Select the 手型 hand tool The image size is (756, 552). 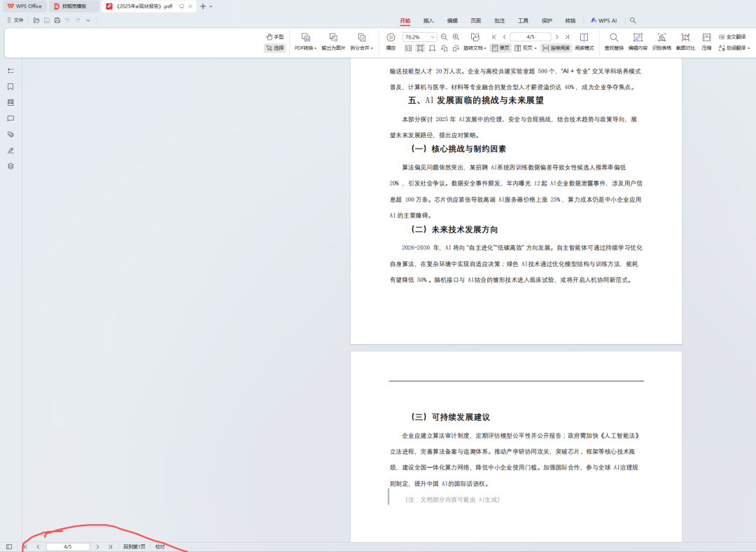click(274, 36)
